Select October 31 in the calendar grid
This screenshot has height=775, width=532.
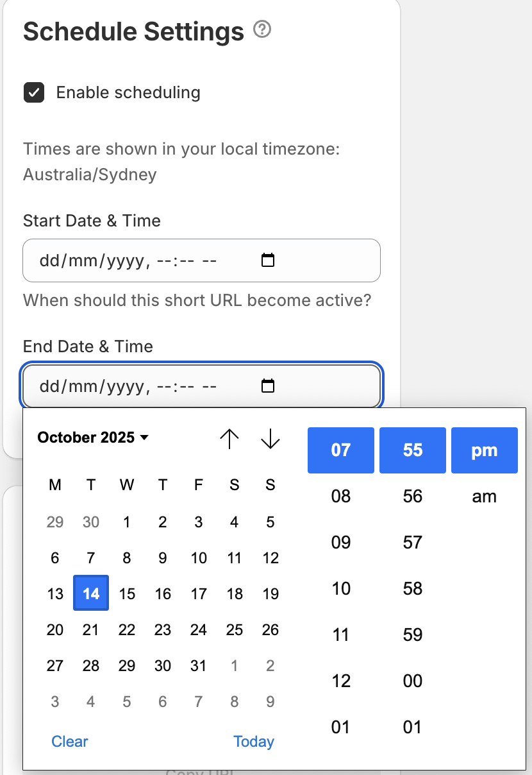pos(199,665)
